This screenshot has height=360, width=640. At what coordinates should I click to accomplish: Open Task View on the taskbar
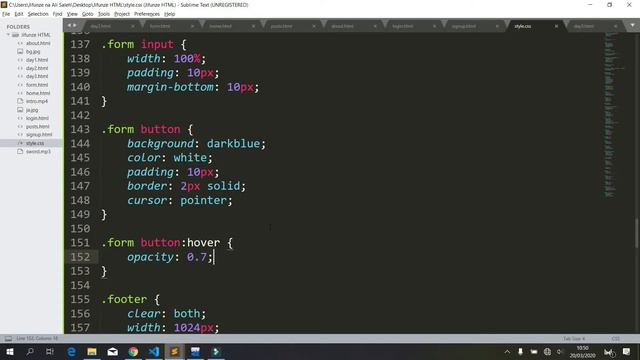pos(50,351)
